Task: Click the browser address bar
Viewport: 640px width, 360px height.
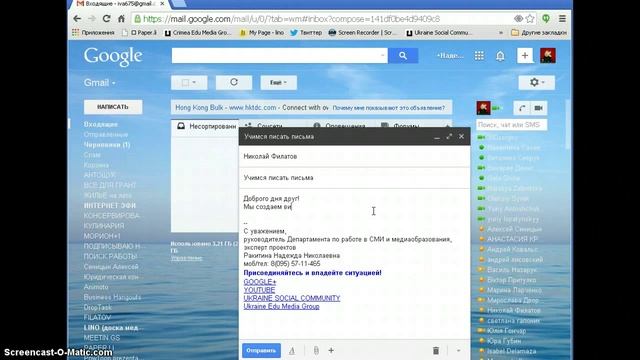Action: [322, 19]
